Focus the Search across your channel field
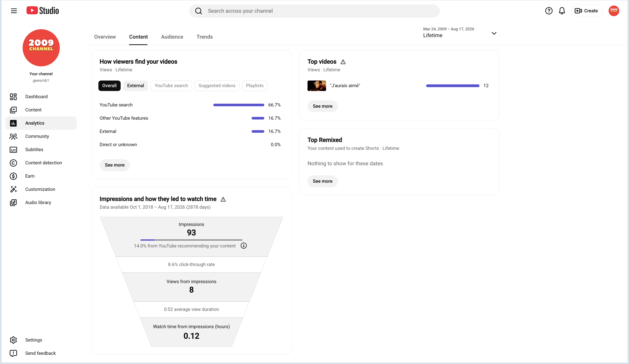Viewport: 629px width, 364px height. 314,11
